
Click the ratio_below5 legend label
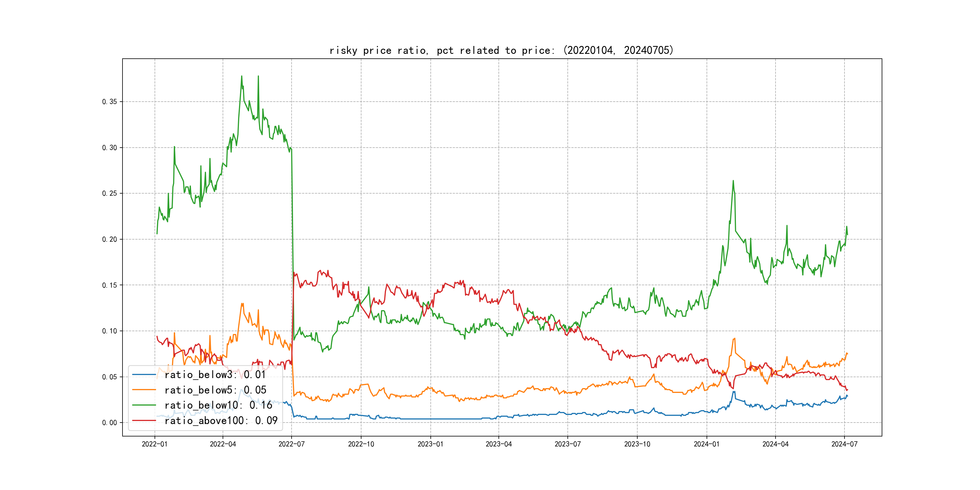[x=215, y=390]
